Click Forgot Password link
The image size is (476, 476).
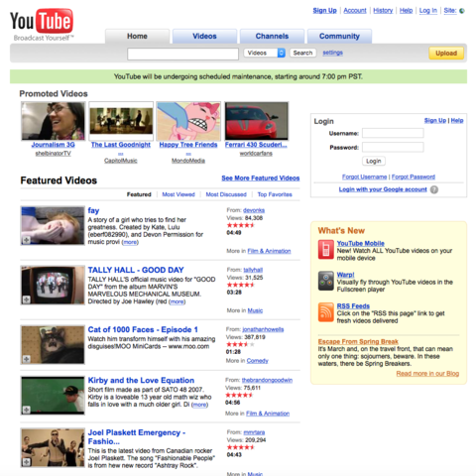[414, 177]
